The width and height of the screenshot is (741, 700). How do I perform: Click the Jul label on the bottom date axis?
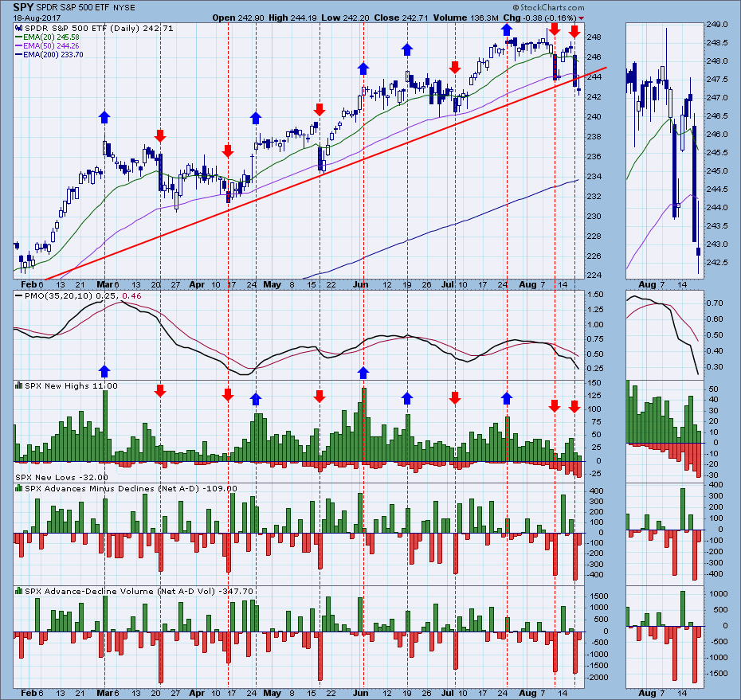point(447,694)
